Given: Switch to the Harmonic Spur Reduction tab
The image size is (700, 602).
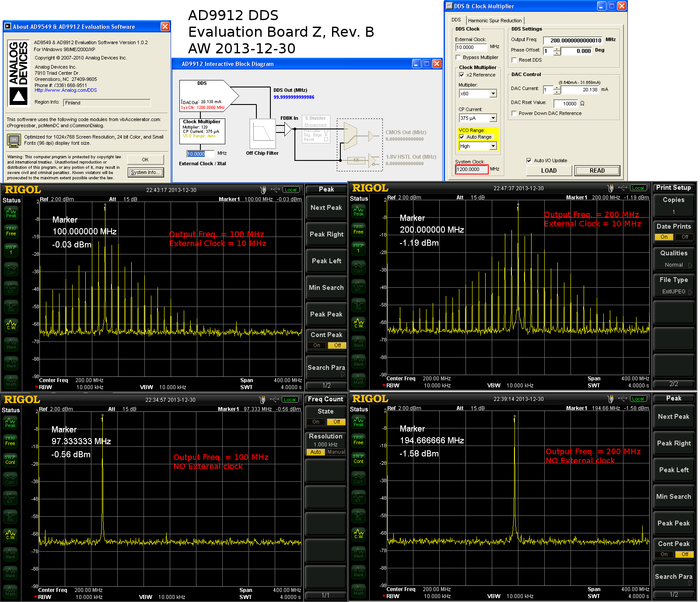Looking at the screenshot, I should (495, 21).
